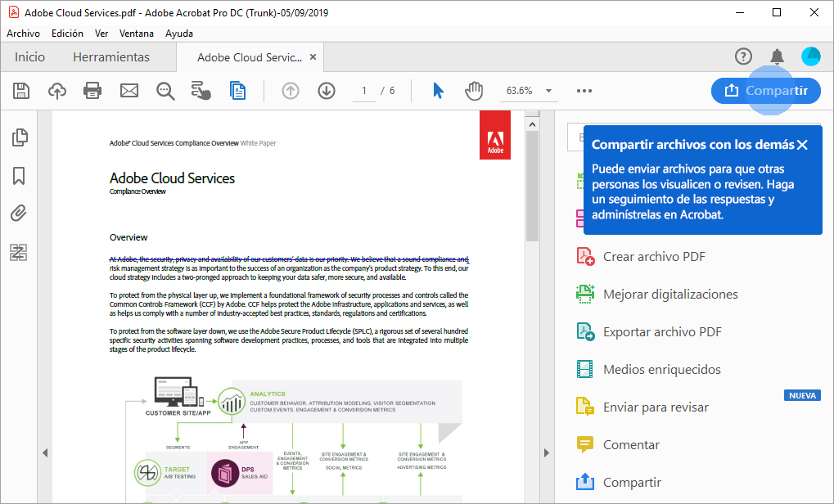Toggle the page thumbnails panel
The height and width of the screenshot is (504, 834).
click(x=19, y=137)
